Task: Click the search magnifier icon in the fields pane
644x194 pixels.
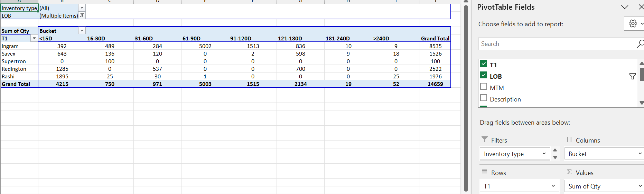Action: point(640,44)
